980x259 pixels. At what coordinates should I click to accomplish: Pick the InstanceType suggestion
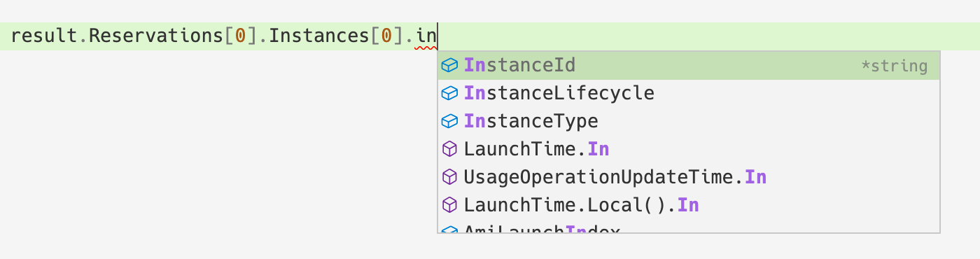click(689, 121)
